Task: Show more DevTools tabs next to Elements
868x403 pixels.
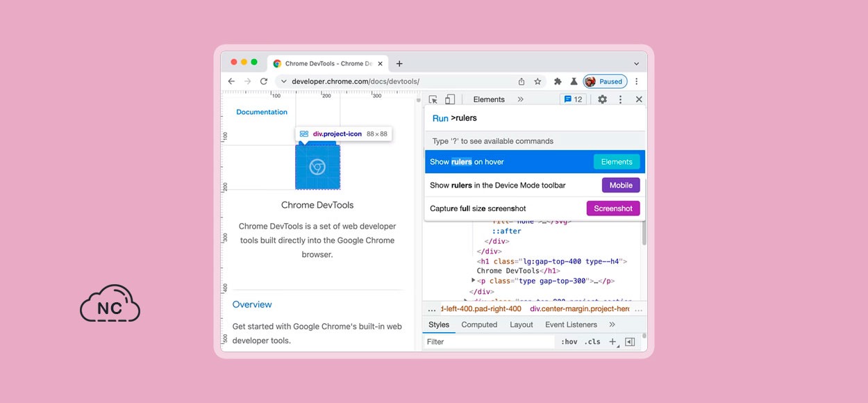Action: 521,99
